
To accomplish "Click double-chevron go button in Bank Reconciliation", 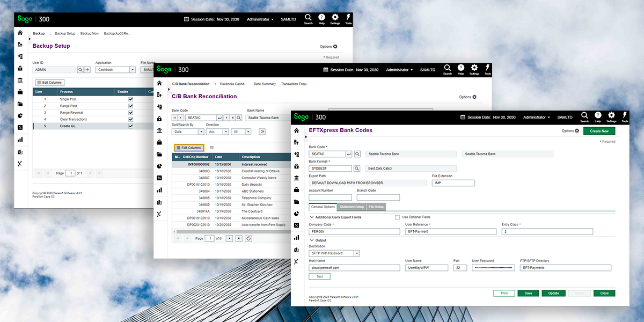I will [x=262, y=131].
